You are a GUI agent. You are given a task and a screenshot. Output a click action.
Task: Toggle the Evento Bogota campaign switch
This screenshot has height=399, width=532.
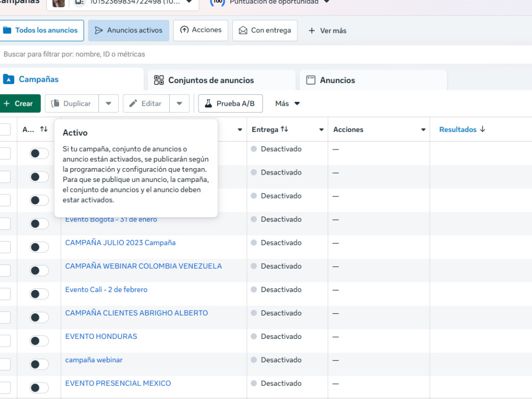point(39,224)
